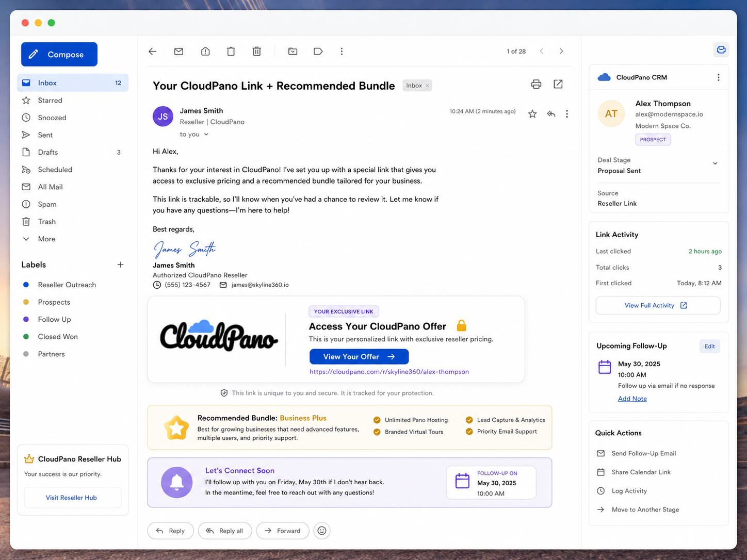Select the Prospects label
Viewport: 747px width, 560px height.
(x=46, y=302)
